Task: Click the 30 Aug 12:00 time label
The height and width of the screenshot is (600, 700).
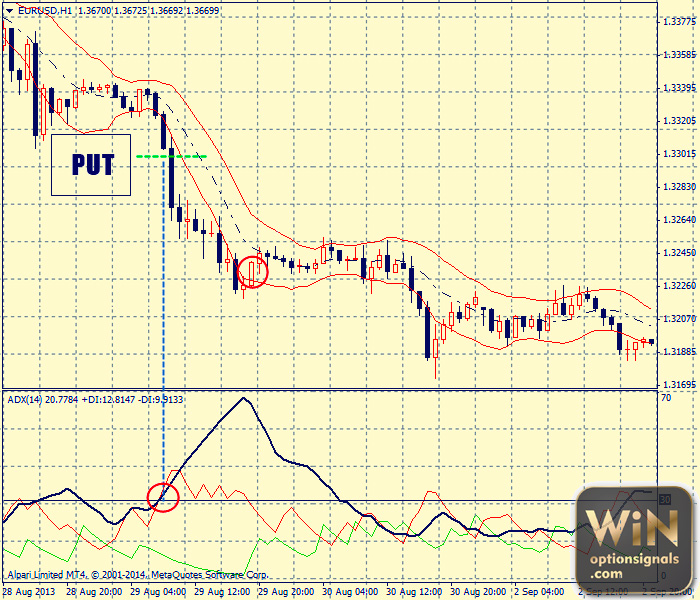Action: [417, 591]
